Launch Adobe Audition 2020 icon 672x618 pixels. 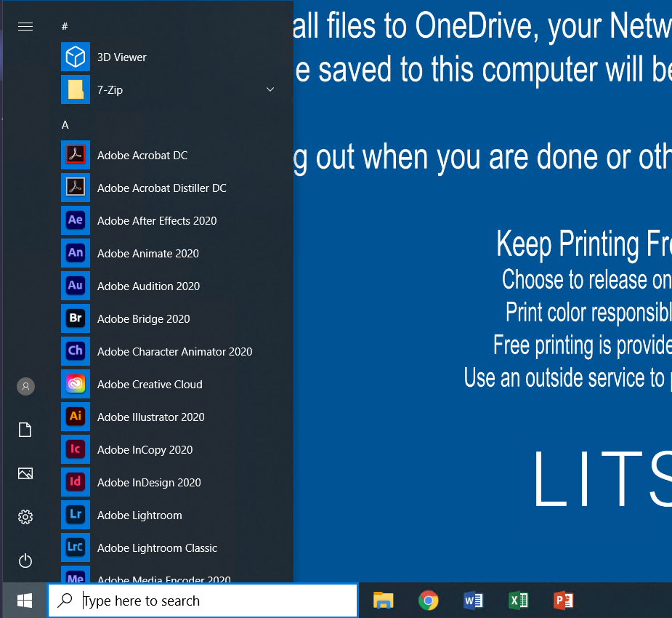76,286
